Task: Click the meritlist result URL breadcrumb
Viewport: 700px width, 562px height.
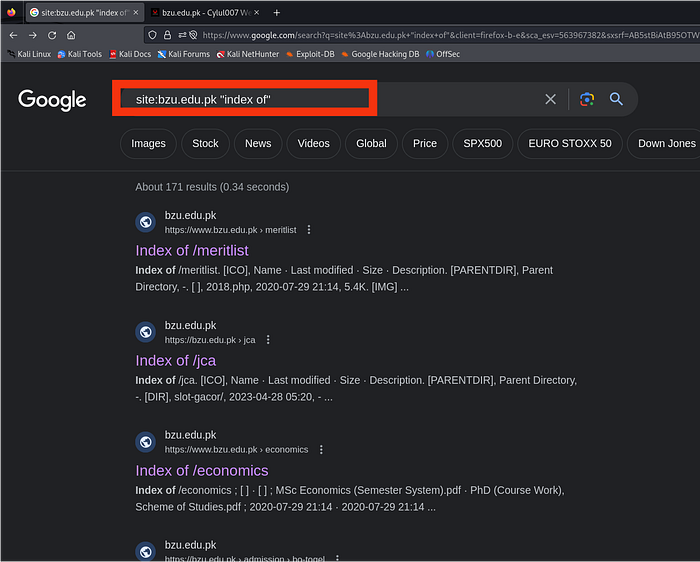Action: pyautogui.click(x=230, y=230)
